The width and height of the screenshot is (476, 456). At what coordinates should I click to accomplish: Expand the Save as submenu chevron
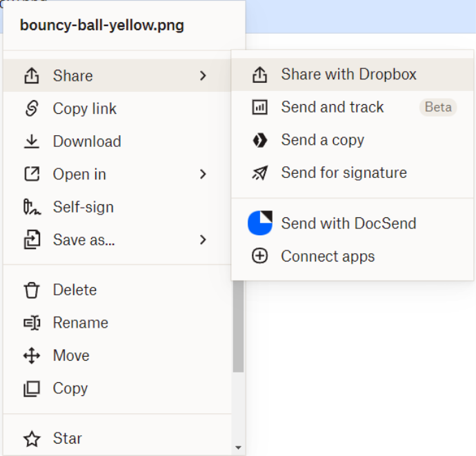(x=203, y=240)
